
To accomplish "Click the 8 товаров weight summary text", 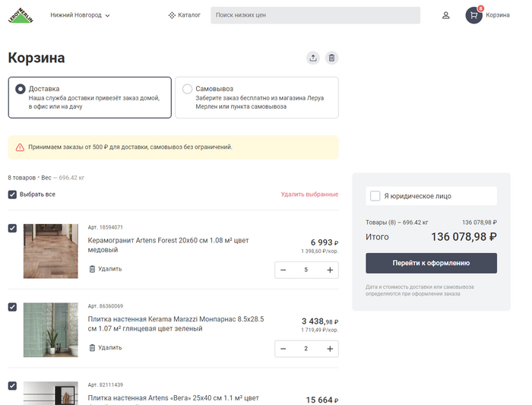I will (46, 178).
